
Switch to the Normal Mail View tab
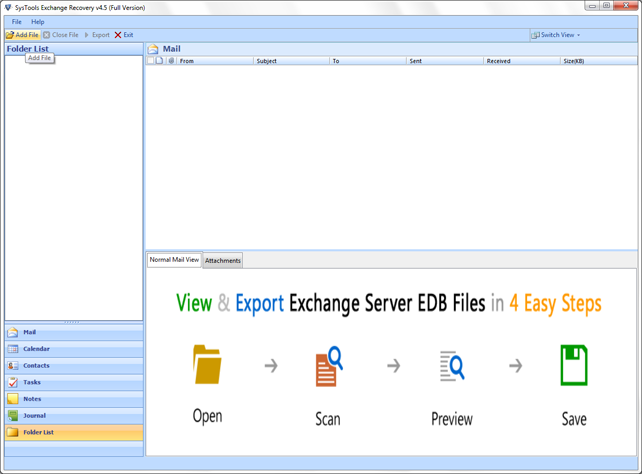coord(174,260)
